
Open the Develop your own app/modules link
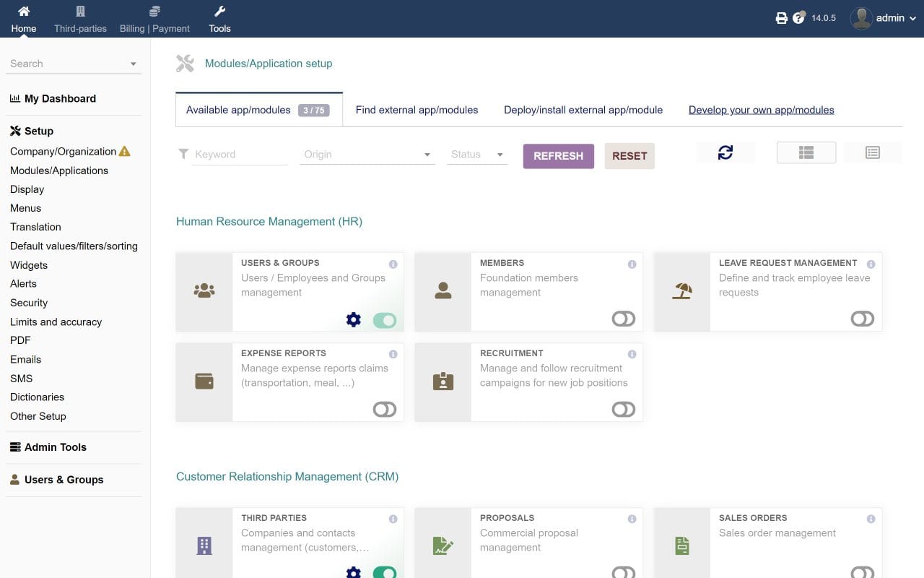coord(761,109)
